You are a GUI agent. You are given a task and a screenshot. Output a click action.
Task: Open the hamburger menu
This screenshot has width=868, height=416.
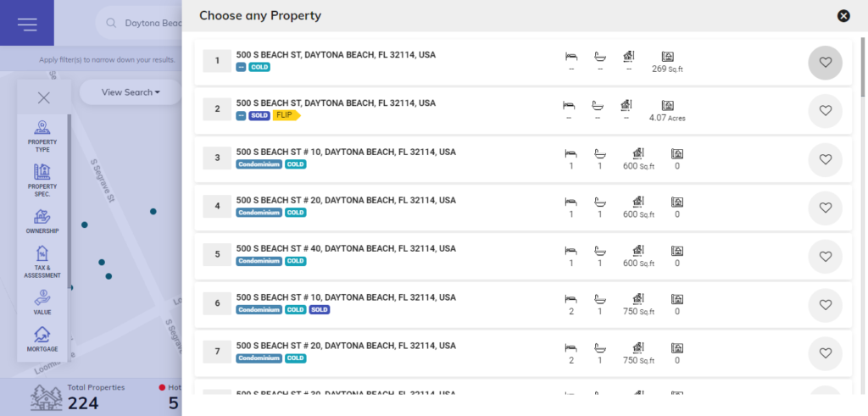click(x=26, y=23)
